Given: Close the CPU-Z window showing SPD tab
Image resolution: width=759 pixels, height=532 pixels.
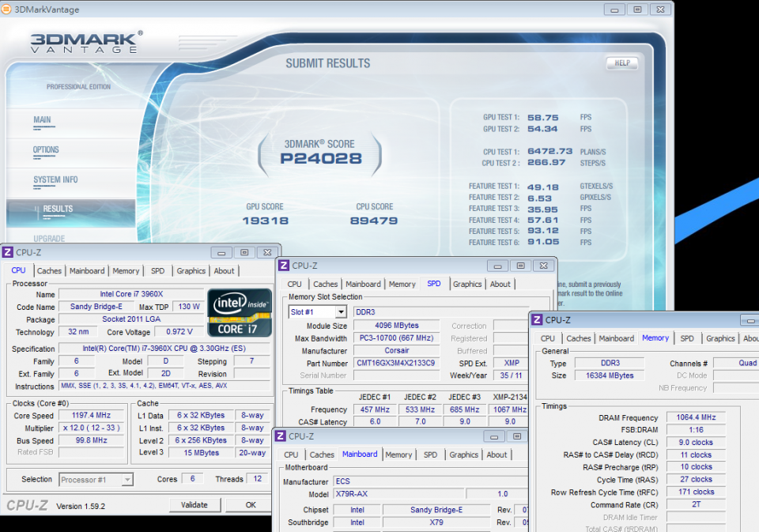Looking at the screenshot, I should click(542, 266).
